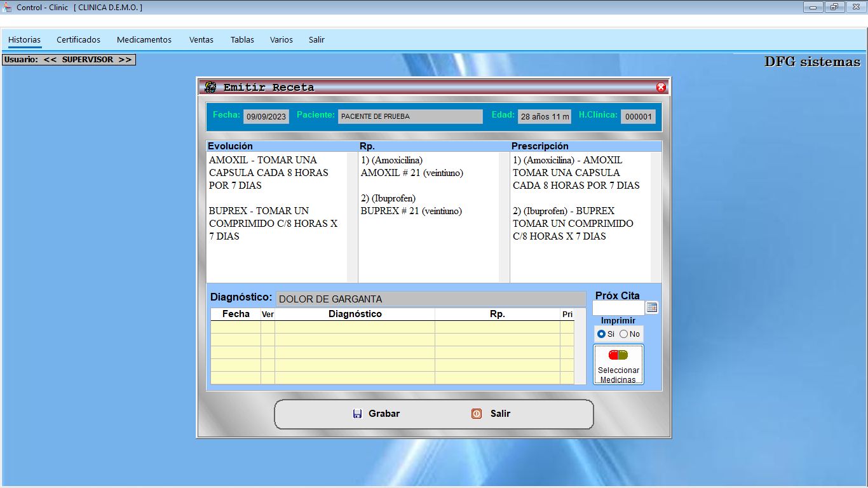Click the Salir button at the dialog bottom
Viewport: 868px width, 488px height.
point(491,414)
